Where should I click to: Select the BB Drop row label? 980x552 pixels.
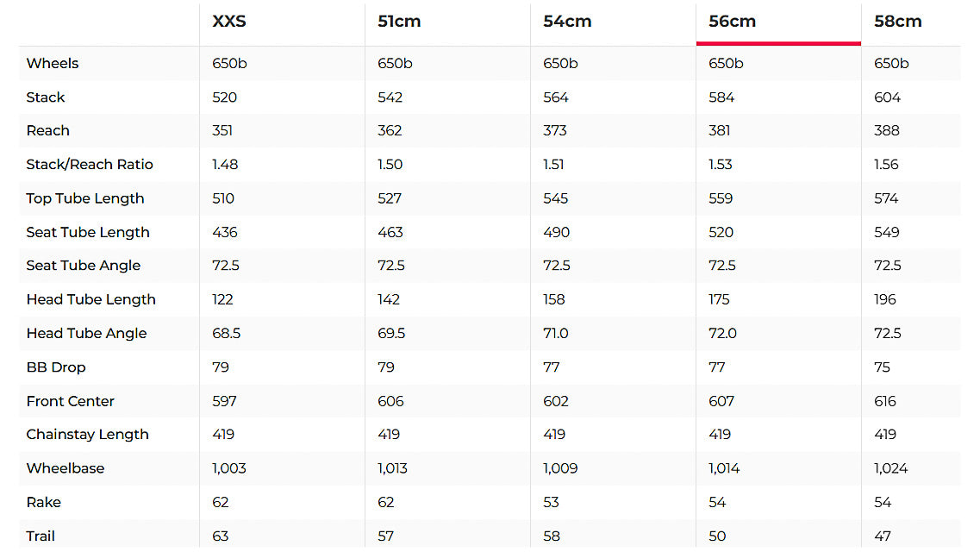tap(56, 367)
